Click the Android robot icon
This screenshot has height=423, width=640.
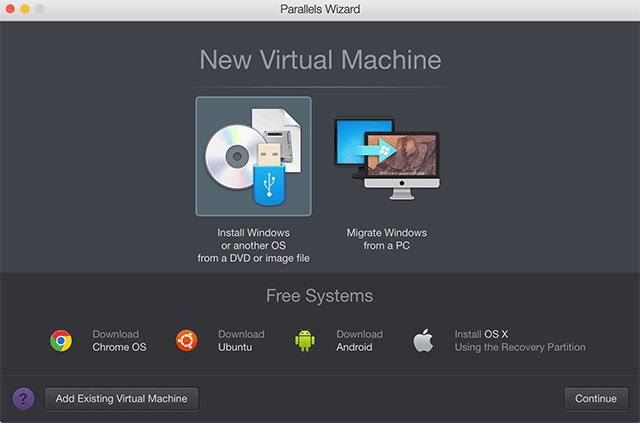[305, 341]
